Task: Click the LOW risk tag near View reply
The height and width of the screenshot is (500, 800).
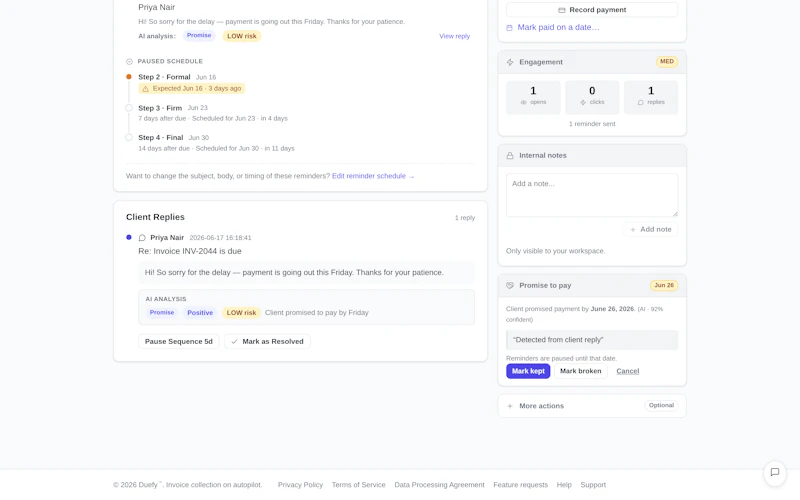Action: point(242,36)
